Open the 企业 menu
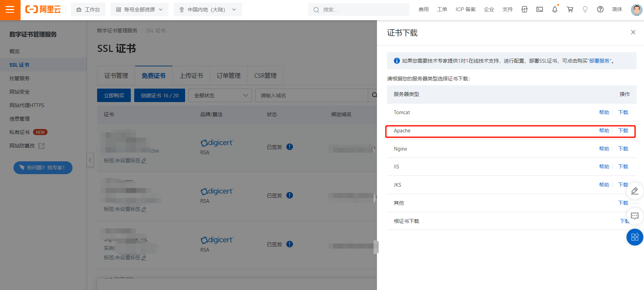Image resolution: width=644 pixels, height=290 pixels. tap(489, 9)
